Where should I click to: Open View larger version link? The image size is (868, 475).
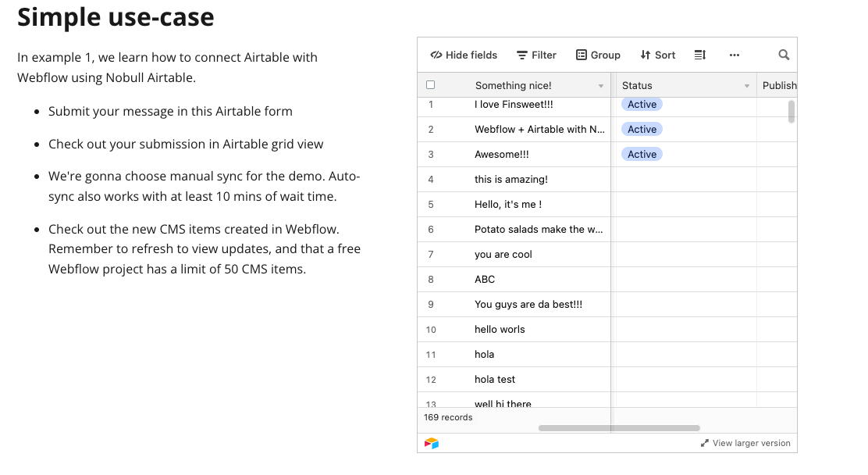(745, 443)
